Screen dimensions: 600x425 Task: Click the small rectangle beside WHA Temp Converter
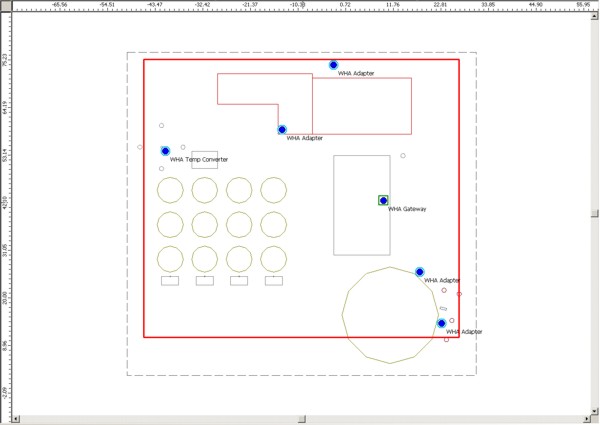205,160
